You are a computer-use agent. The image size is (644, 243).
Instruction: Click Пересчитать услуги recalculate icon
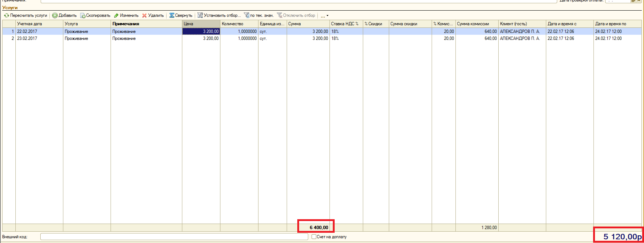7,15
